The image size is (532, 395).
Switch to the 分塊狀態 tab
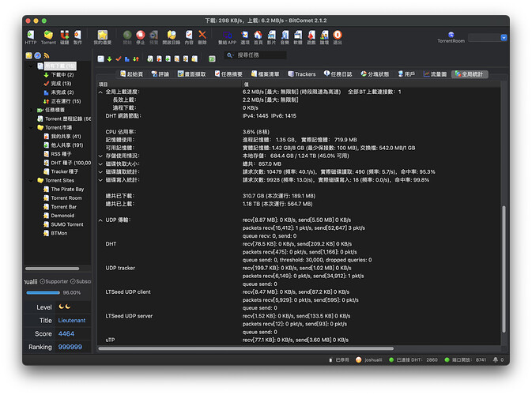375,74
